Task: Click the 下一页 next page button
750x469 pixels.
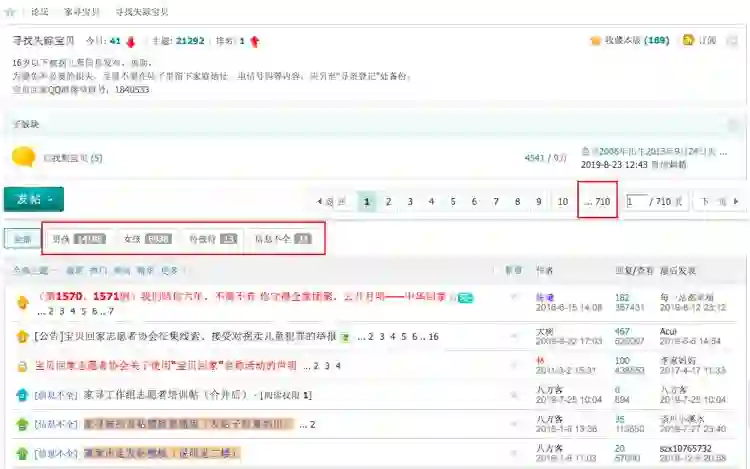Action: (720, 202)
